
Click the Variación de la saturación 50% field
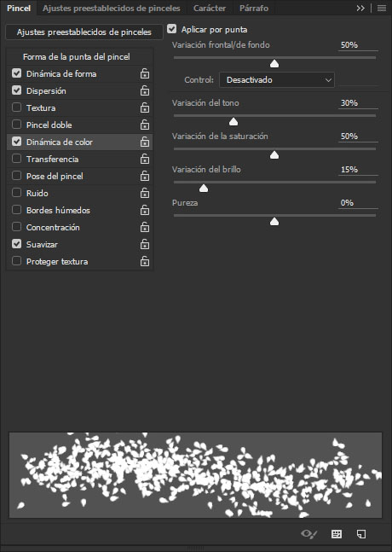click(x=358, y=137)
